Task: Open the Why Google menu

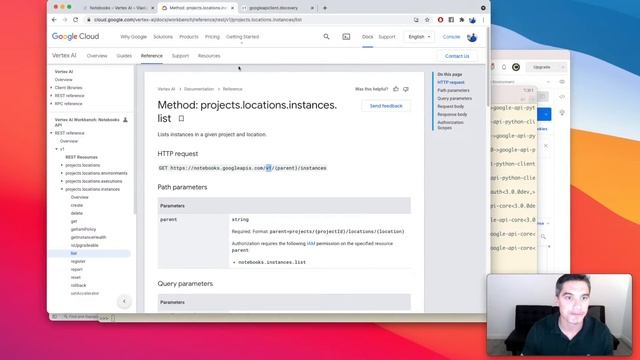Action: coord(133,37)
